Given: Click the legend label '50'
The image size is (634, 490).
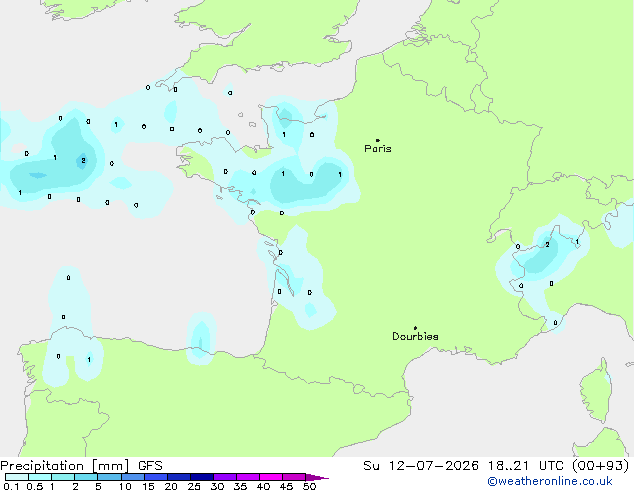Looking at the screenshot, I should click(x=309, y=486).
